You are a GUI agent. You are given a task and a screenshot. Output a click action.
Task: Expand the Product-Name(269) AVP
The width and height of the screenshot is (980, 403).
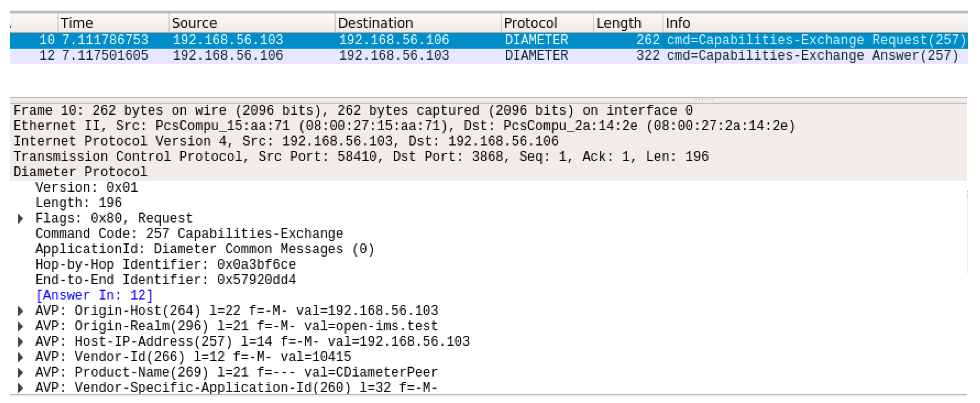[x=21, y=372]
